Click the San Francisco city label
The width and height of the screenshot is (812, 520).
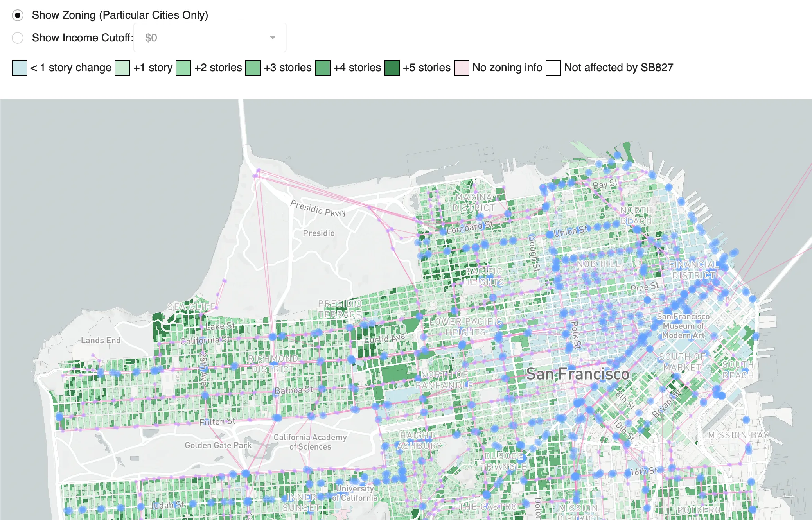[x=577, y=374]
